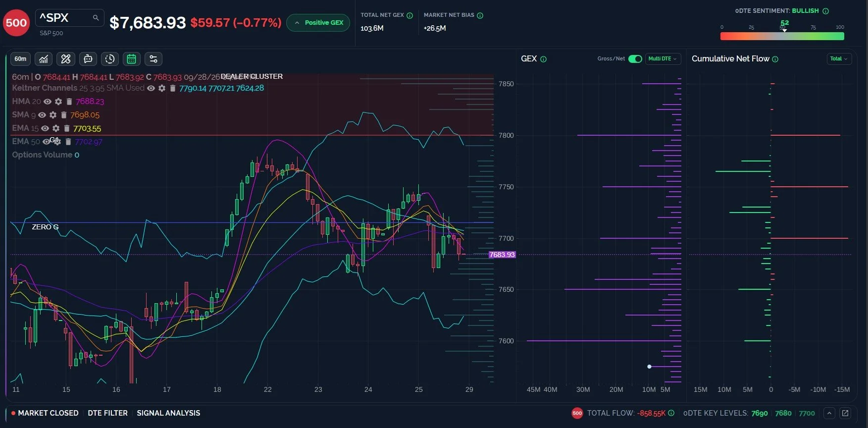Click the 0DTE sentiment gradient gauge
The width and height of the screenshot is (868, 428).
coord(782,36)
